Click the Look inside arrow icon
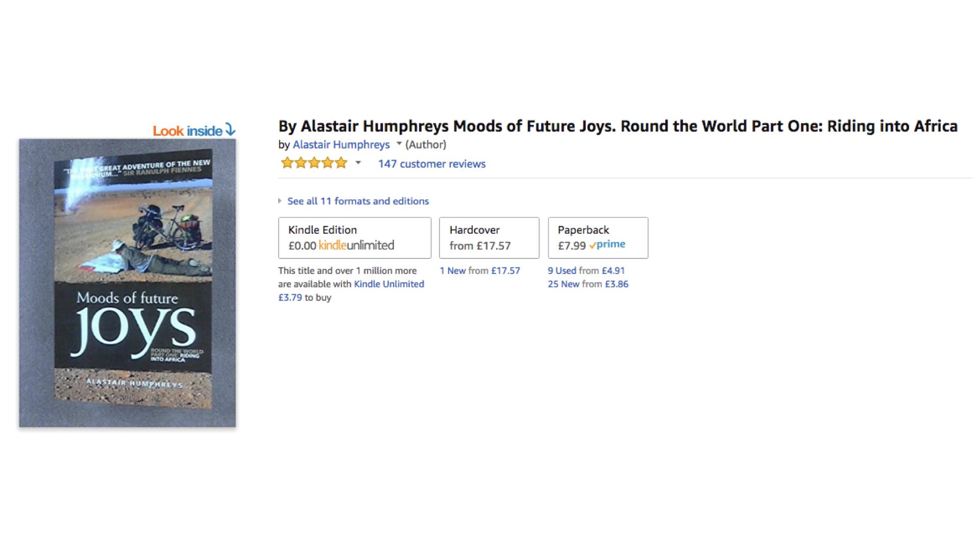 (231, 130)
